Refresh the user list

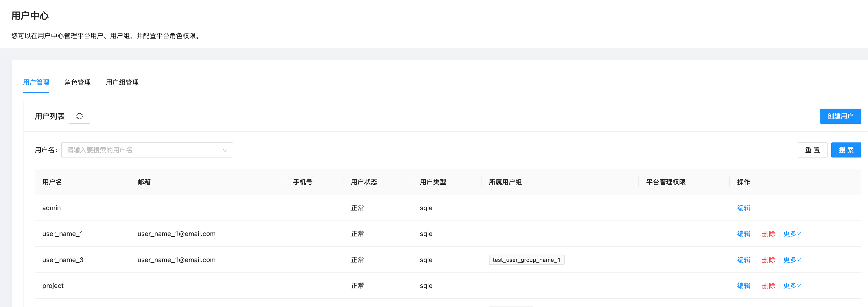(80, 116)
